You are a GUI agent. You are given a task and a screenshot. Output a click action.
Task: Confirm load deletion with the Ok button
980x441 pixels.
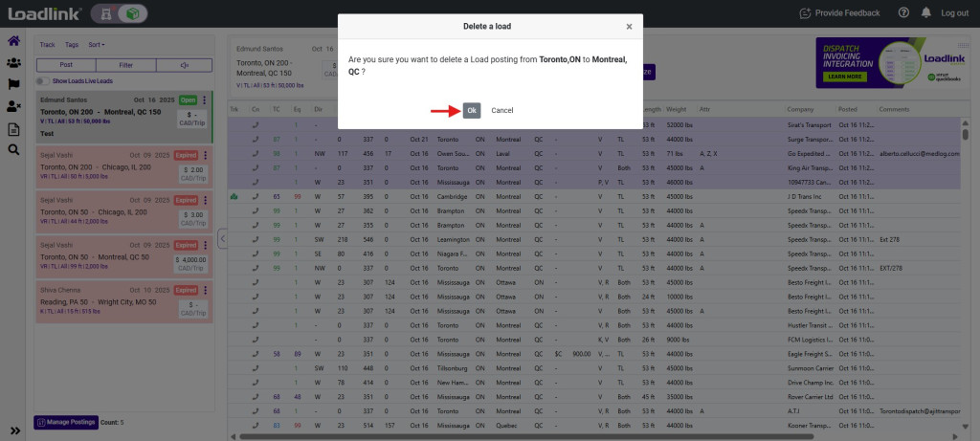click(x=472, y=110)
